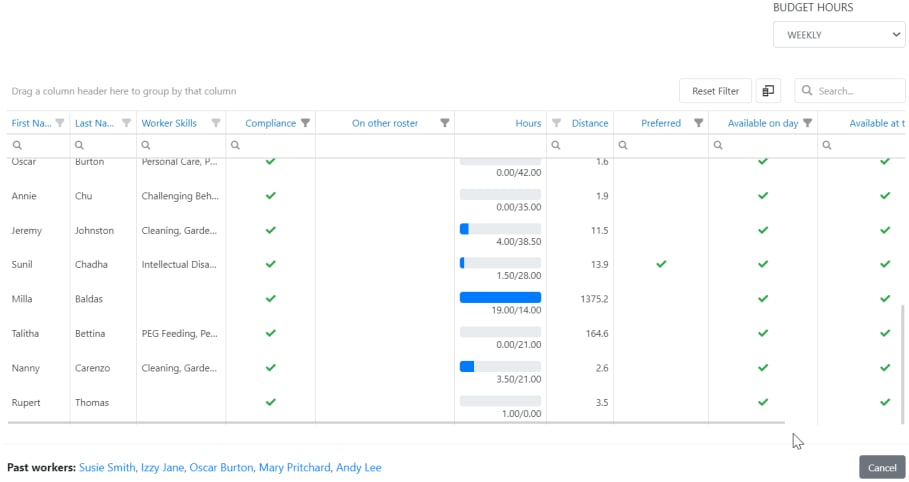Open Andy Lee past worker link
The height and width of the screenshot is (482, 909).
tap(359, 467)
